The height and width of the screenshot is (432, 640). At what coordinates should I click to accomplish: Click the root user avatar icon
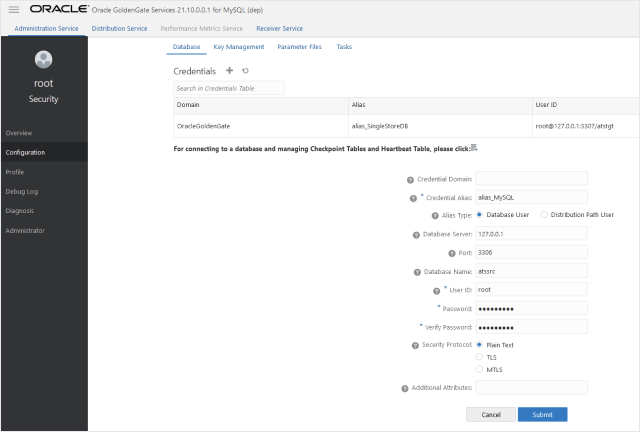click(43, 59)
